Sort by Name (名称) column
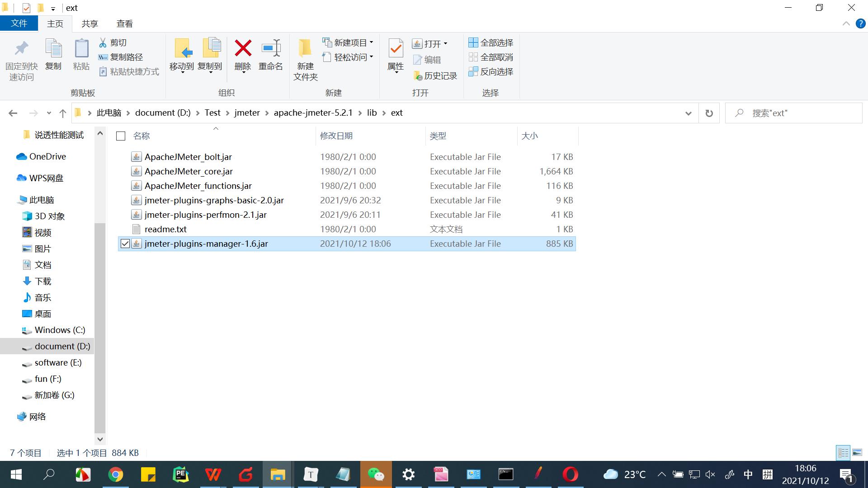This screenshot has width=868, height=488. point(142,136)
